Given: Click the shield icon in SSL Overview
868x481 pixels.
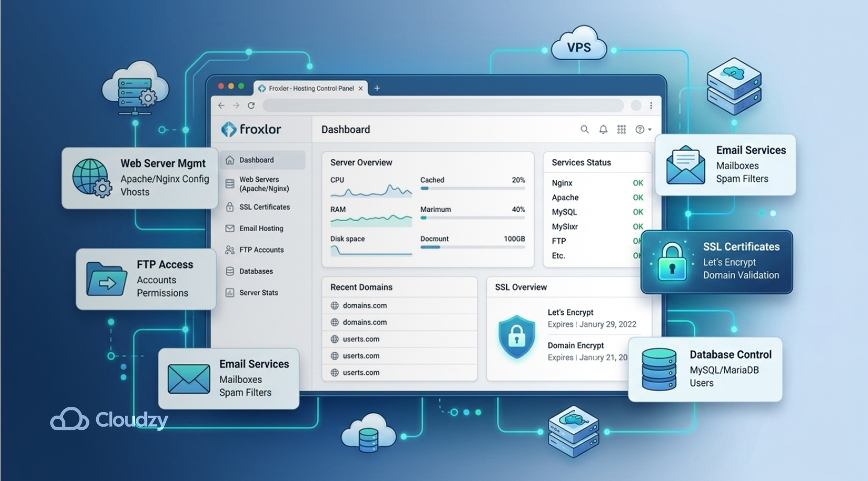Looking at the screenshot, I should tap(517, 337).
